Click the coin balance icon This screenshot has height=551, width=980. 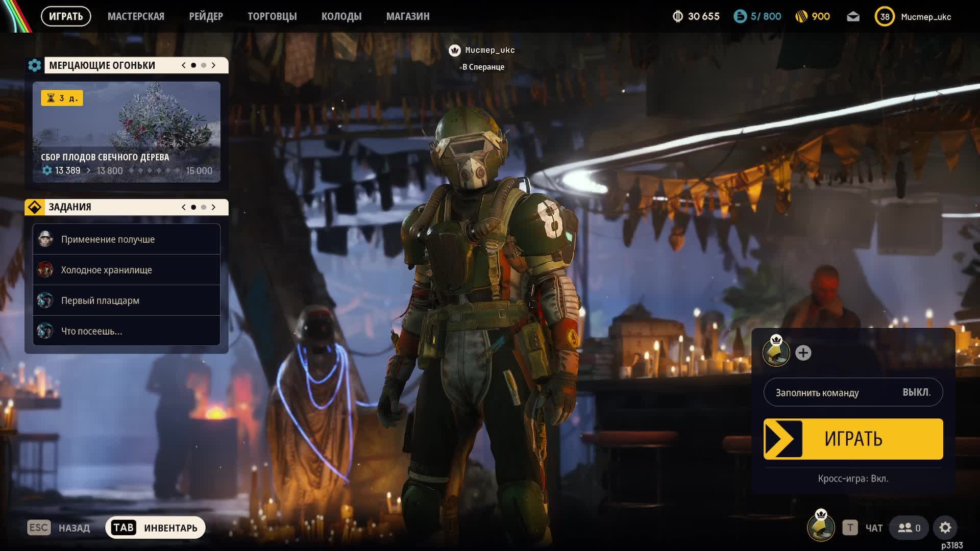[677, 17]
